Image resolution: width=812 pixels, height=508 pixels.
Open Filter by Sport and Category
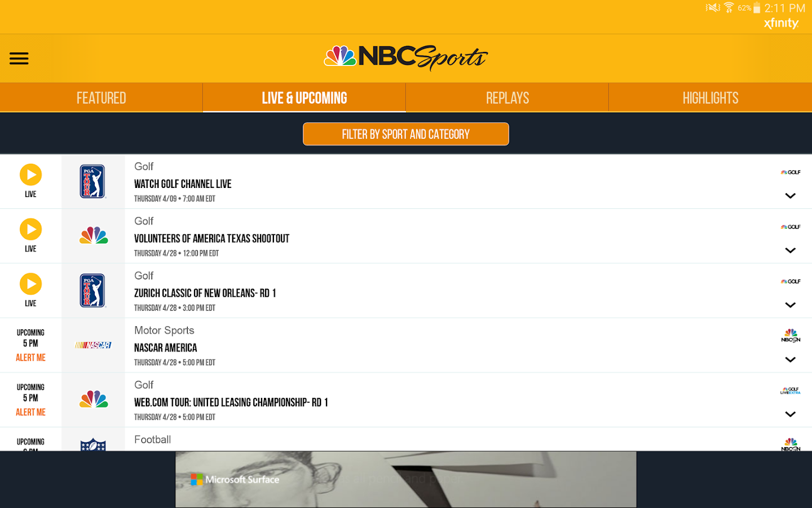[406, 134]
